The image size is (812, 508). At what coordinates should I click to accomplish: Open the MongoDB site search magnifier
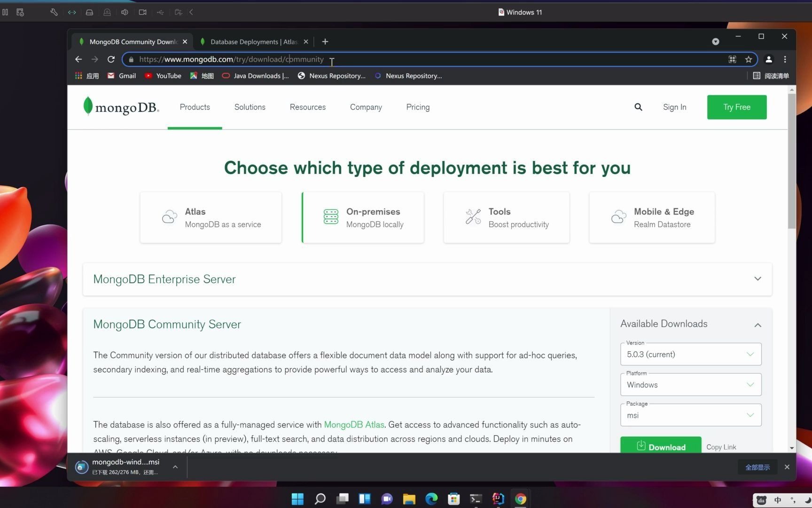point(638,107)
